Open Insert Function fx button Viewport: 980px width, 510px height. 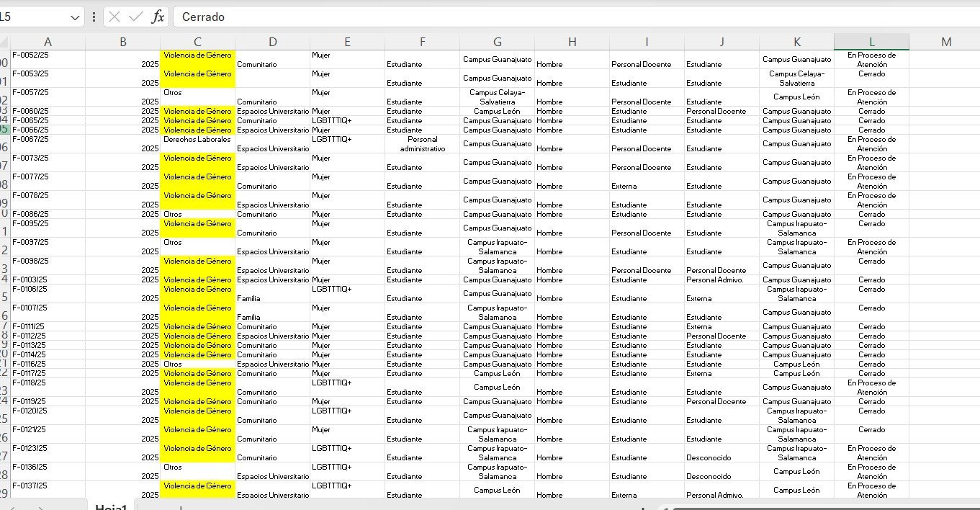click(x=157, y=17)
